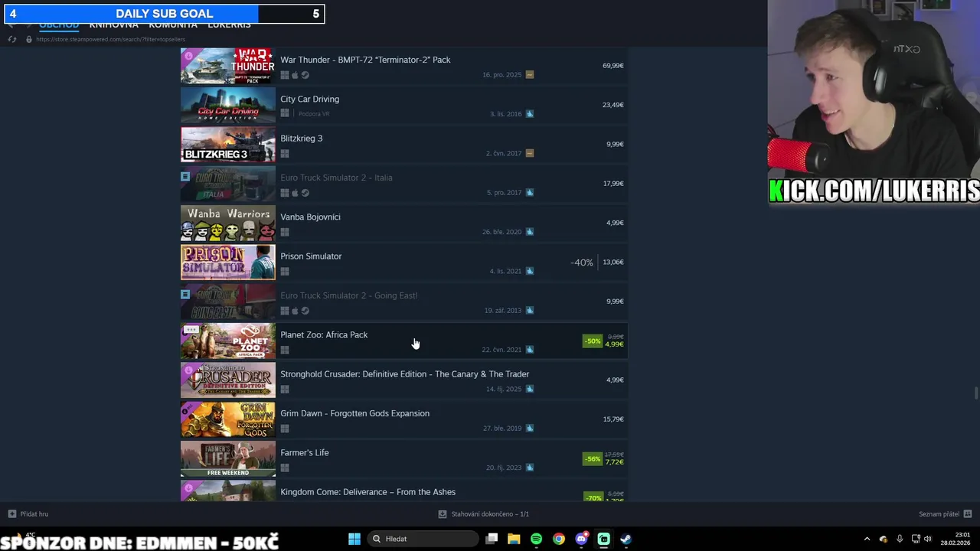This screenshot has height=551, width=980.
Task: Expand hidden system tray icons
Action: [867, 539]
